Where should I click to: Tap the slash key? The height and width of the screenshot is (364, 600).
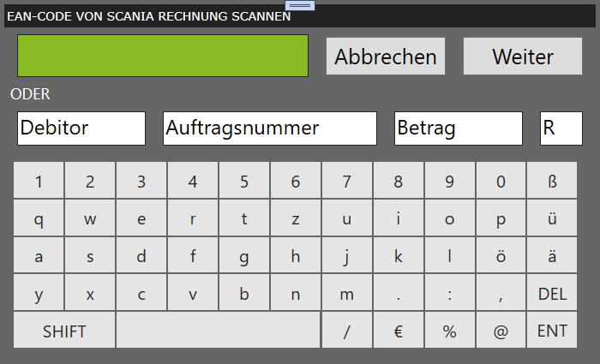point(346,330)
